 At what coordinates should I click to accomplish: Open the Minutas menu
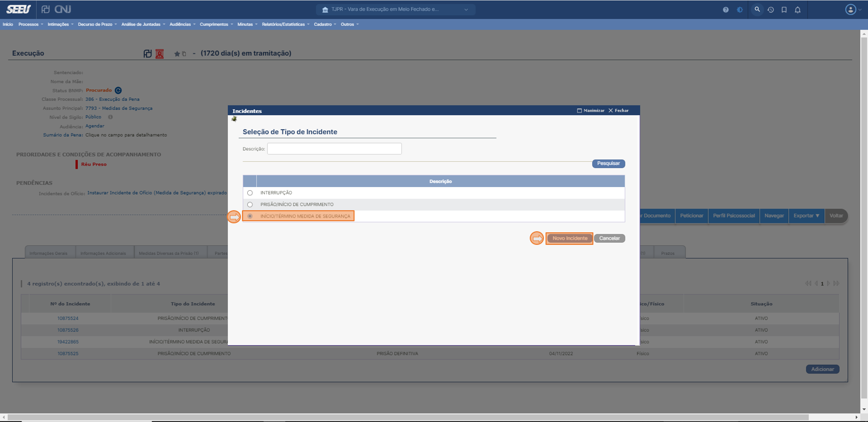[247, 24]
